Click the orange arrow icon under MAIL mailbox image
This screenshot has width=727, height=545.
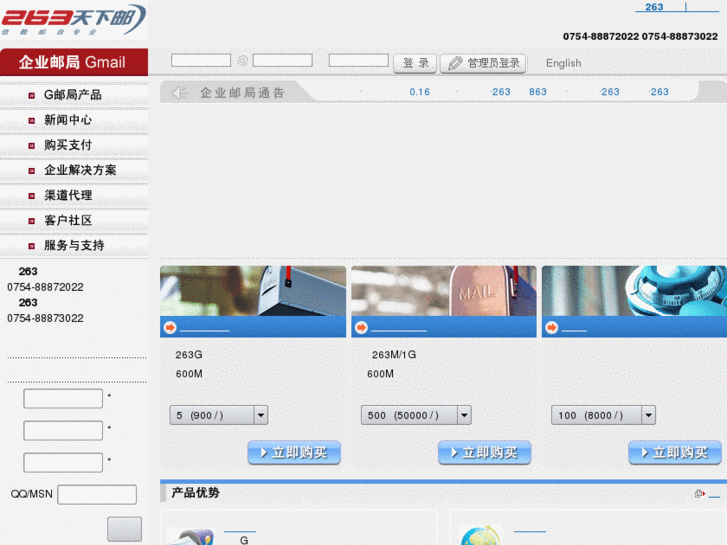[x=361, y=327]
